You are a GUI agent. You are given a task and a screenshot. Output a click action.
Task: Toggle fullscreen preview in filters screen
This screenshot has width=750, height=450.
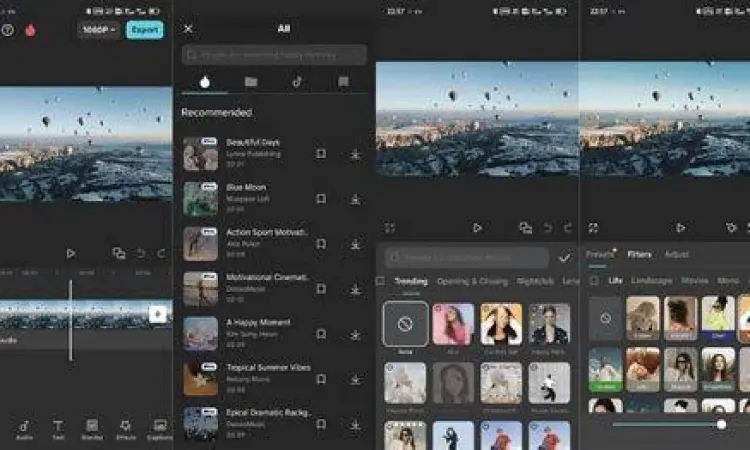tap(593, 228)
